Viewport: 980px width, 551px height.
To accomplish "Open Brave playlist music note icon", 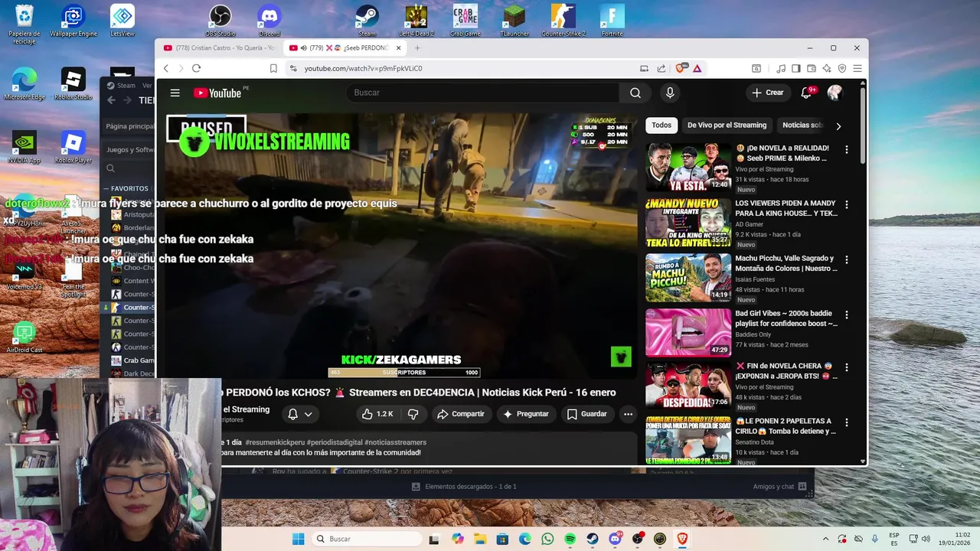I will click(x=780, y=68).
